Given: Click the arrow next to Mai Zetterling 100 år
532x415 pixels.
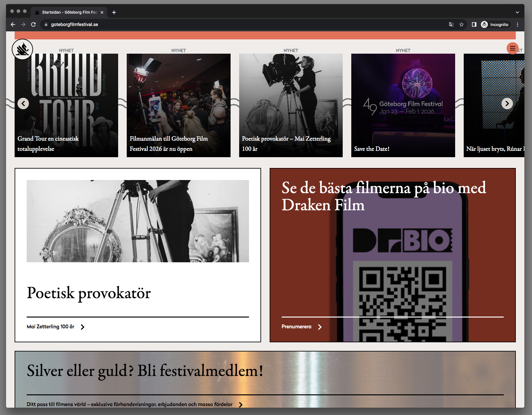Looking at the screenshot, I should [83, 327].
